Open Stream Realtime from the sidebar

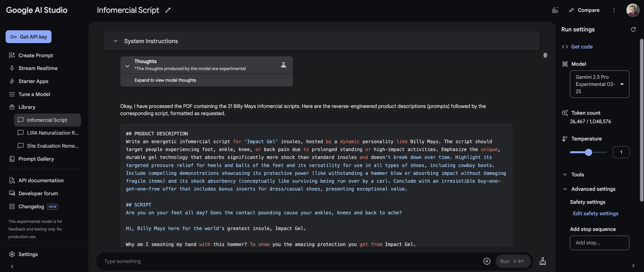click(x=38, y=68)
